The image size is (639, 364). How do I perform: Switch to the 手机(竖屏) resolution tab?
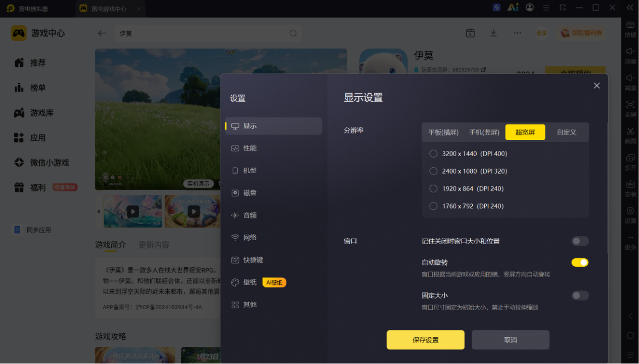click(x=484, y=132)
